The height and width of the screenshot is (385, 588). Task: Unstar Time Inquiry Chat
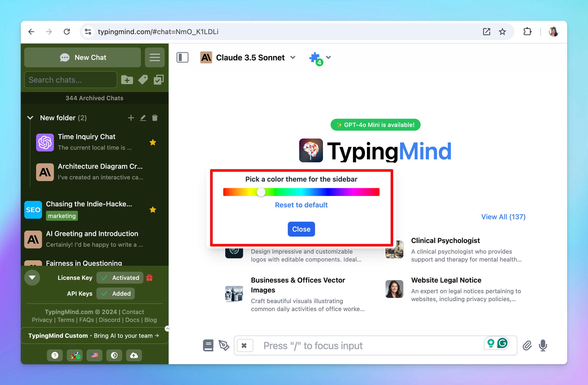(153, 142)
